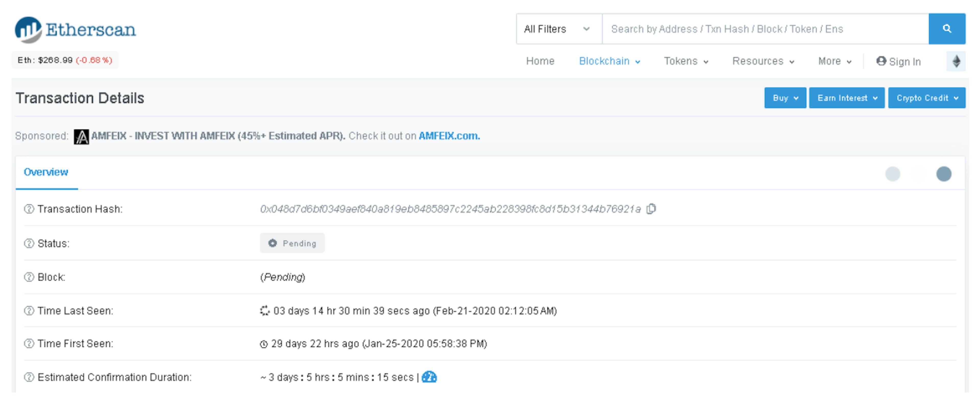Click the Etherscan logo icon

[28, 30]
